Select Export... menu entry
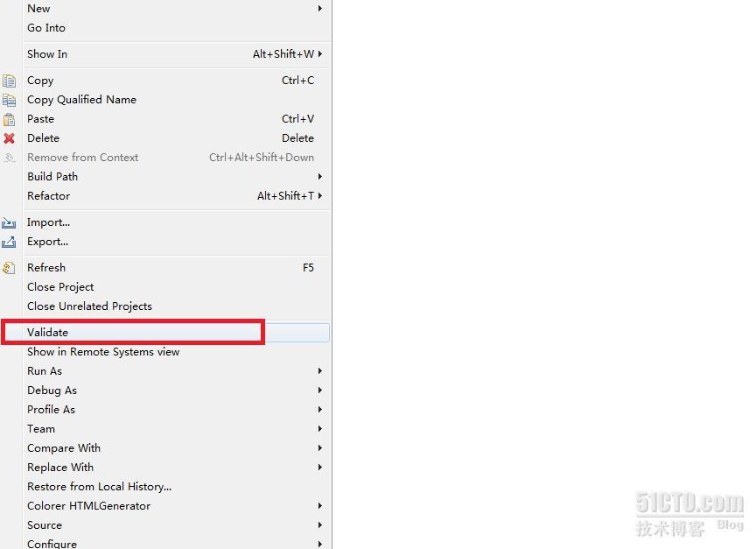The width and height of the screenshot is (756, 549). coord(165,242)
